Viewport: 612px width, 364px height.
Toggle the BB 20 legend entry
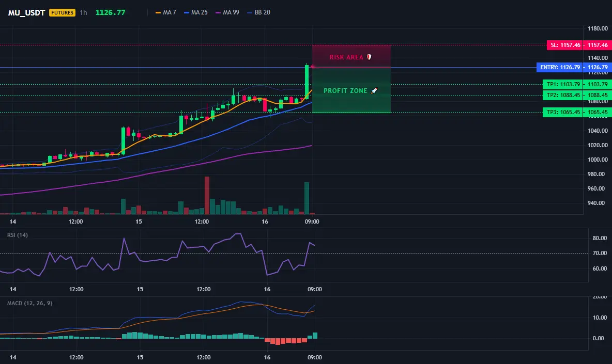tap(259, 12)
